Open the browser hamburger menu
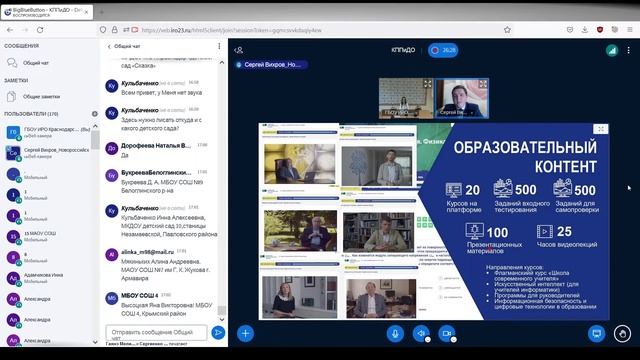 (630, 30)
